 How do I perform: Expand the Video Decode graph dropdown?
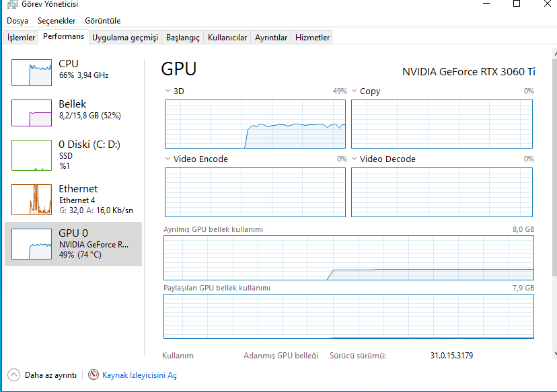click(x=355, y=159)
